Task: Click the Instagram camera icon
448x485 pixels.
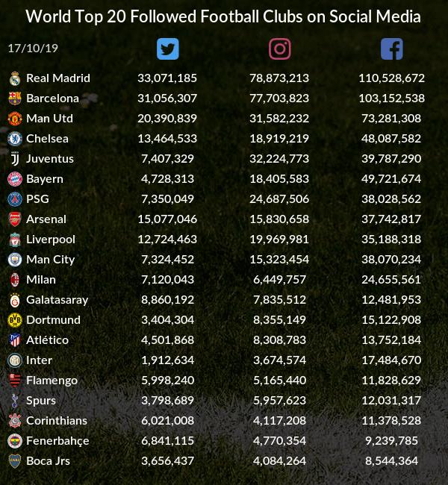Action: [x=279, y=49]
